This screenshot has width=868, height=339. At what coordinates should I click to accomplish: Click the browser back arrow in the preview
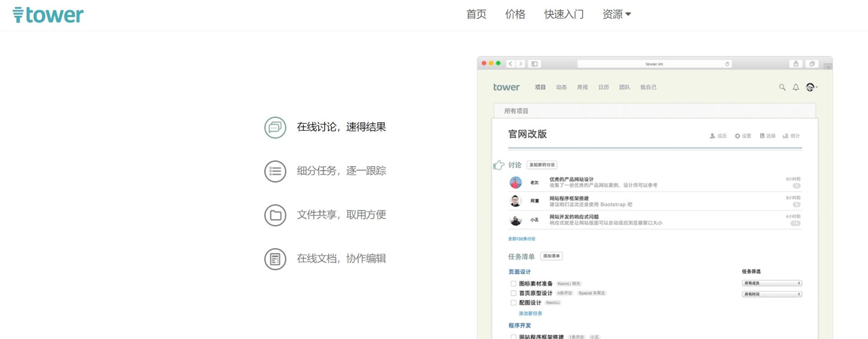[511, 64]
